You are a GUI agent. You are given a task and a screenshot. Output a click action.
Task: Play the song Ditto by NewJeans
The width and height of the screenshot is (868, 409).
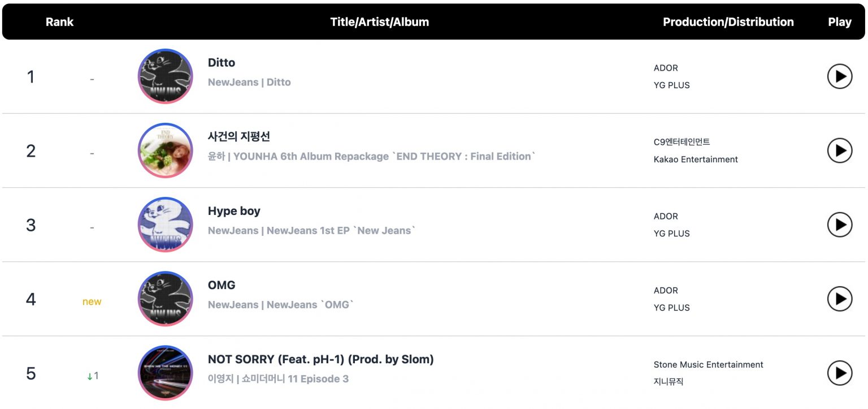[x=840, y=76]
